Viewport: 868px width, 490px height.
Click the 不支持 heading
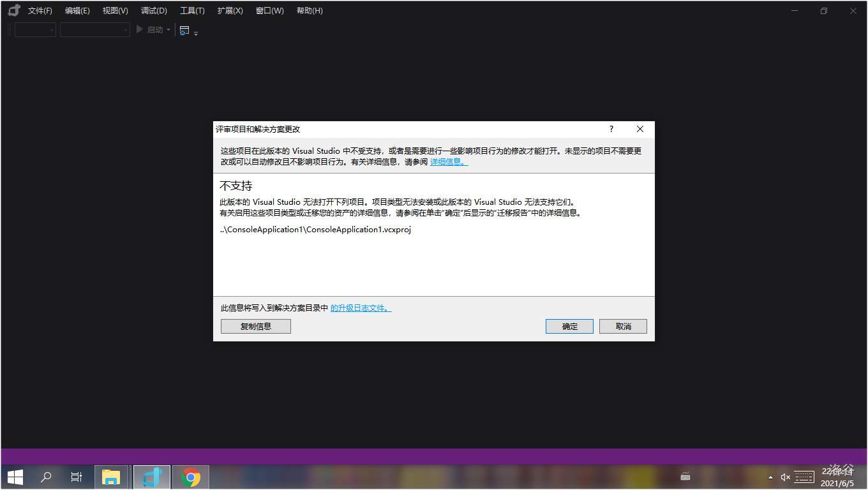[236, 186]
